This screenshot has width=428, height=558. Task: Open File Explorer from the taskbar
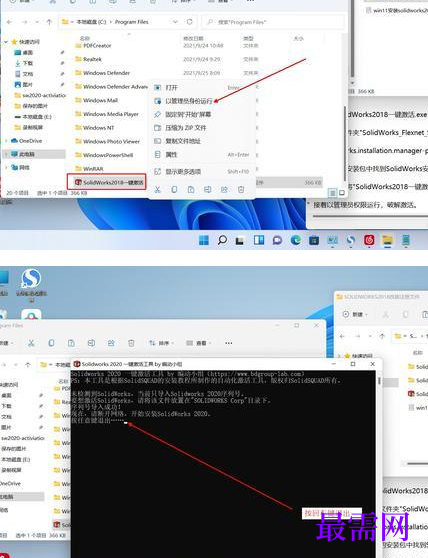coord(387,241)
